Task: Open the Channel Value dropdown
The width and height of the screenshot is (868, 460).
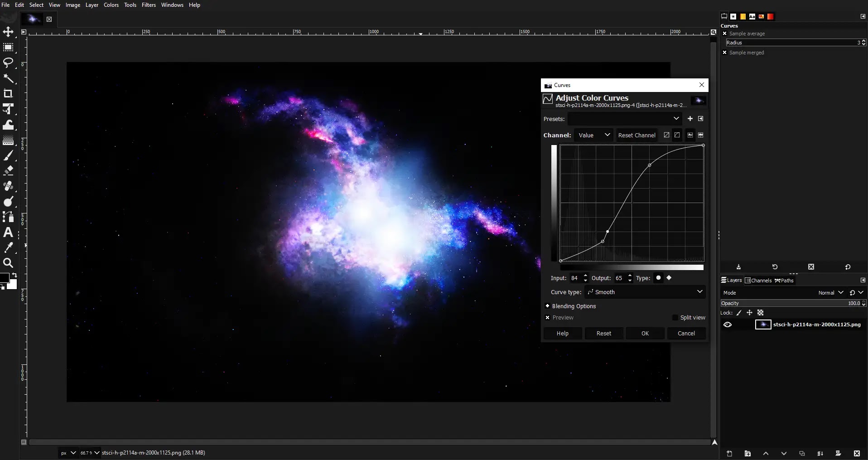Action: [594, 135]
